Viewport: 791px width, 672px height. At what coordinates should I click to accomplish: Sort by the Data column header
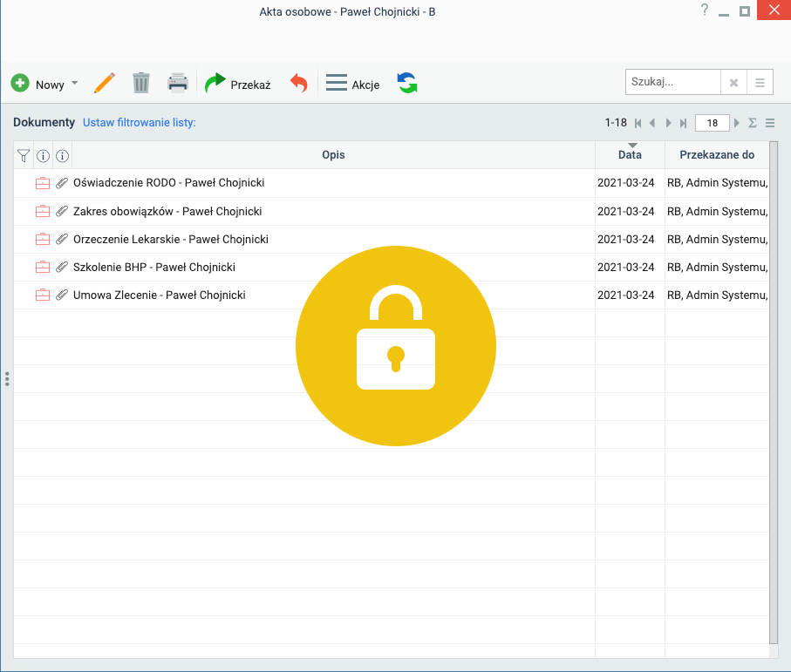pyautogui.click(x=630, y=155)
